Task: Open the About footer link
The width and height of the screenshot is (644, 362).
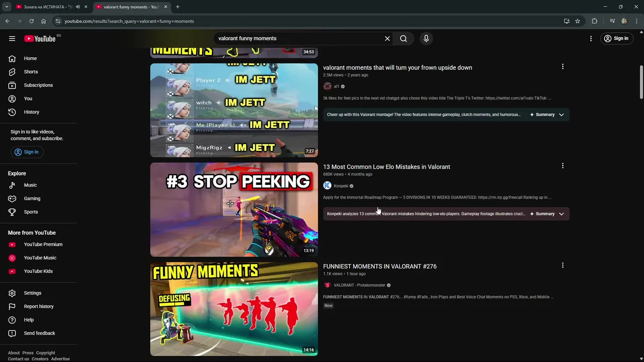Action: click(x=14, y=353)
